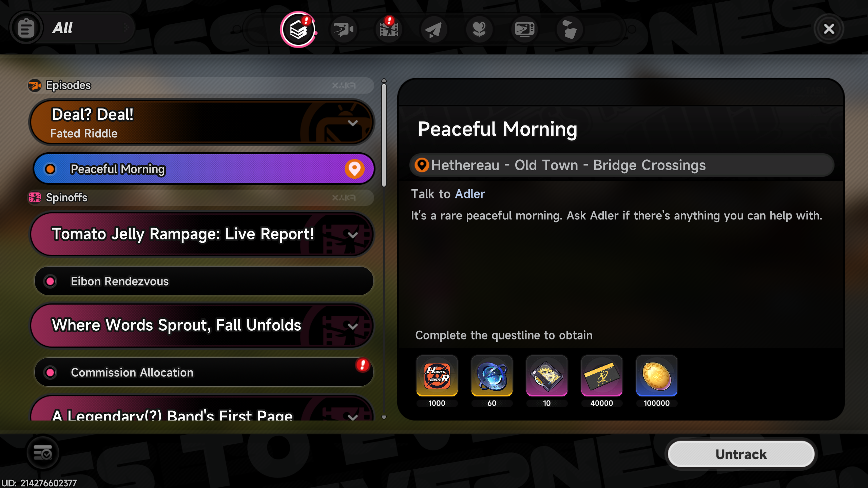The width and height of the screenshot is (868, 488).
Task: Collapse the Deal? Deal! Fated Riddle episode
Action: pyautogui.click(x=353, y=123)
